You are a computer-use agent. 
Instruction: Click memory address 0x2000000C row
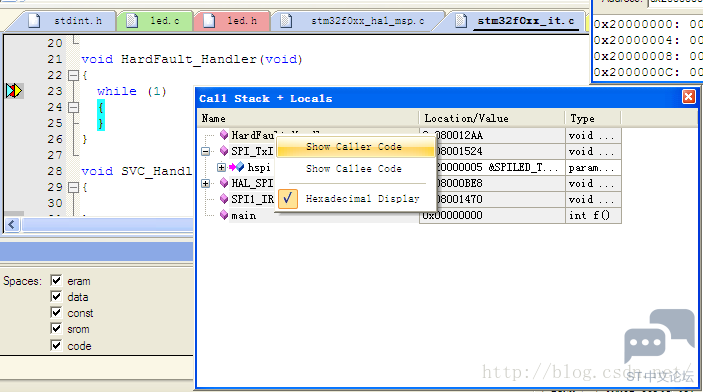648,72
